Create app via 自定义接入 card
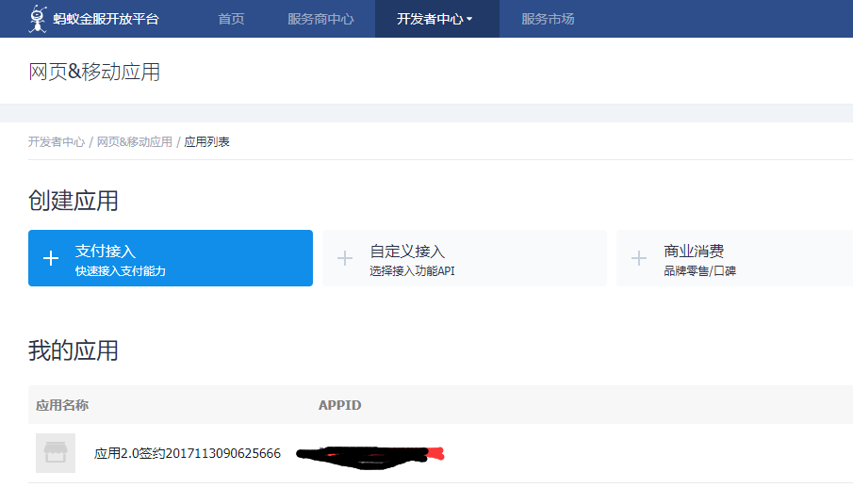 [x=465, y=258]
